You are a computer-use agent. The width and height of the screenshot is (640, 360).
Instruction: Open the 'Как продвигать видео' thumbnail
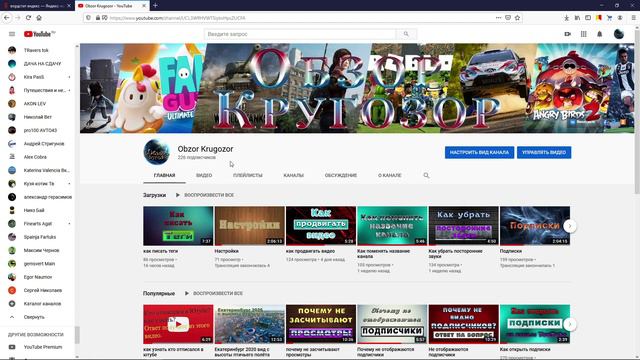pyautogui.click(x=321, y=226)
